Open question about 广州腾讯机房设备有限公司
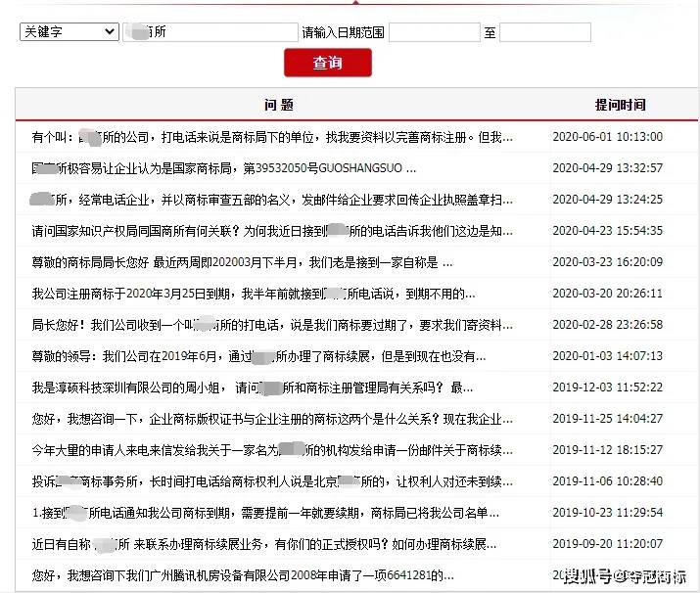The width and height of the screenshot is (700, 593). pos(243,575)
